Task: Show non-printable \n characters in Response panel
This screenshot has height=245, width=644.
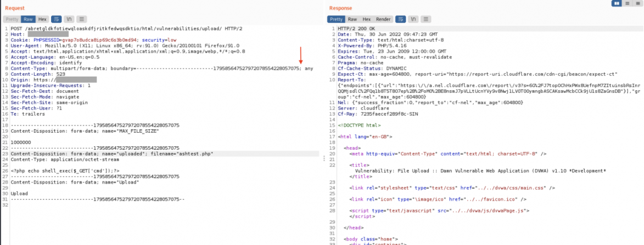Action: (413, 19)
